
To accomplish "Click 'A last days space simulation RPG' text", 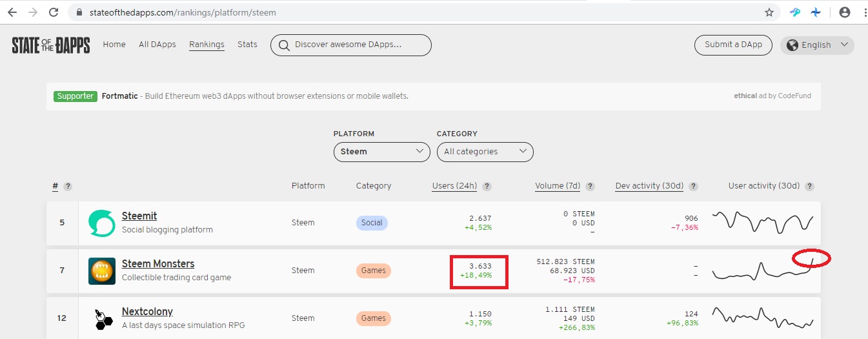I will click(x=183, y=325).
